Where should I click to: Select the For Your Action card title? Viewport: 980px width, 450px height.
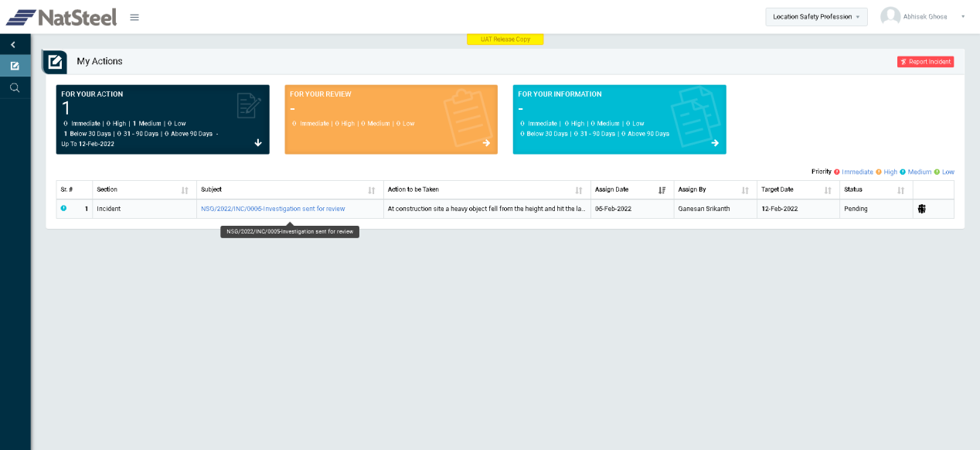click(92, 94)
